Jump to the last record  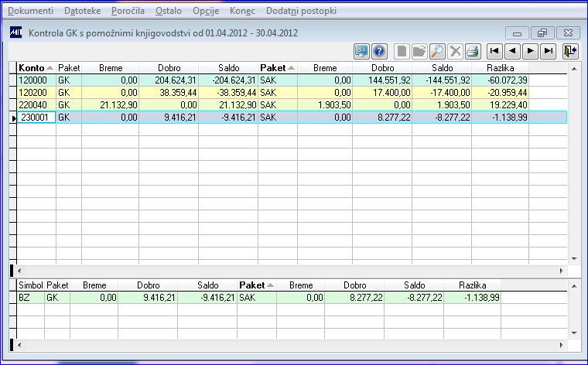tap(549, 51)
